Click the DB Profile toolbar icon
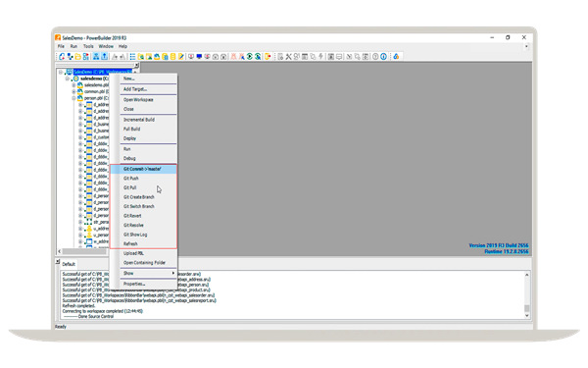Viewport: 588px width, 368px height. pyautogui.click(x=165, y=56)
